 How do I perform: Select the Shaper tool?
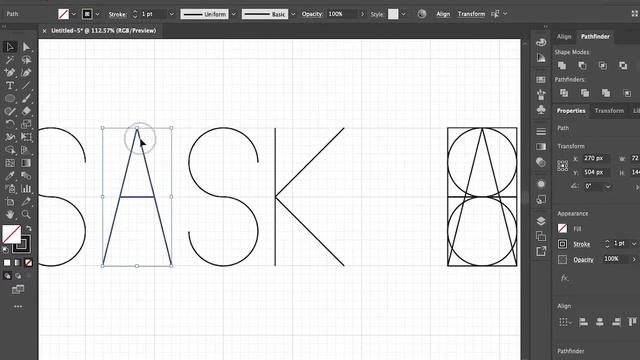(x=10, y=111)
